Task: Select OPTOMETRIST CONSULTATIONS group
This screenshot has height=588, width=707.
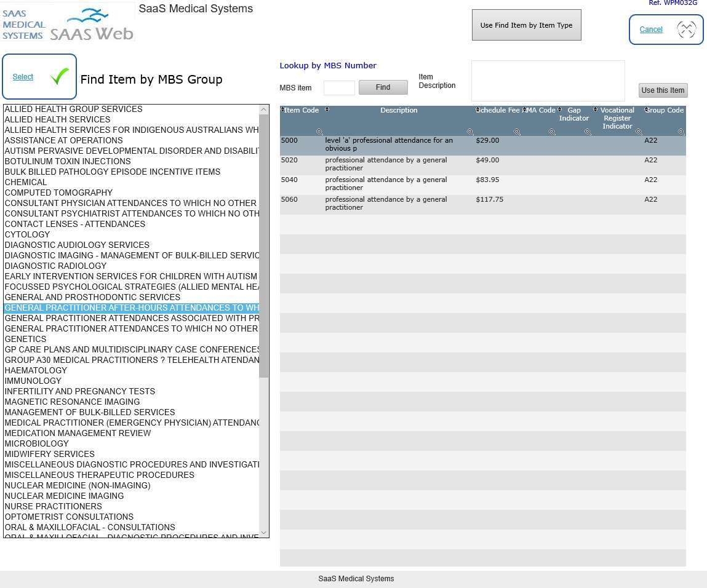Action: (131, 517)
